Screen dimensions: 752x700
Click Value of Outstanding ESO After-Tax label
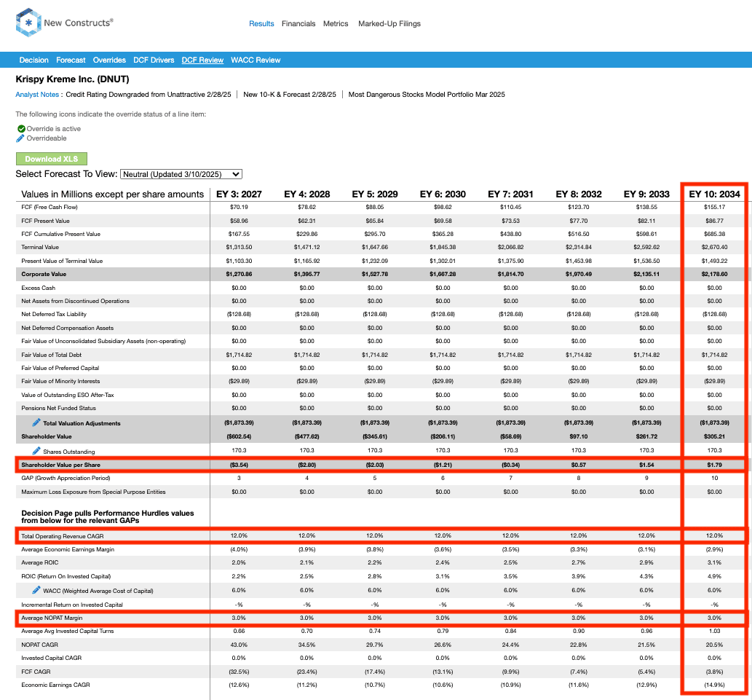pyautogui.click(x=68, y=395)
